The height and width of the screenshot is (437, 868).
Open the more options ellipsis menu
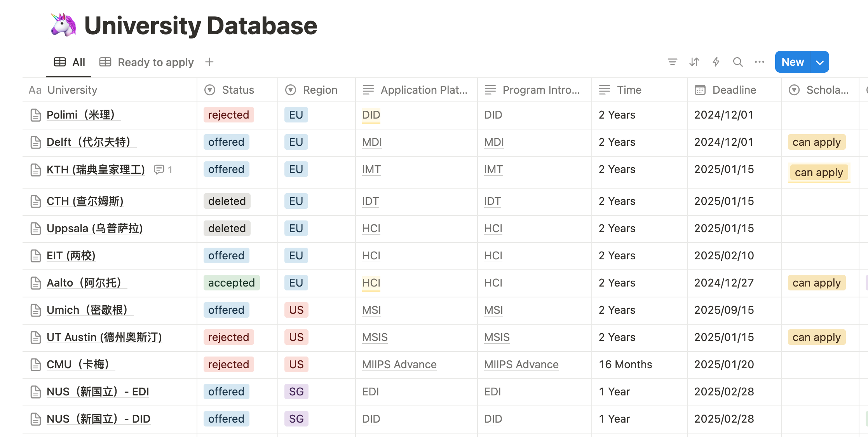click(x=760, y=62)
